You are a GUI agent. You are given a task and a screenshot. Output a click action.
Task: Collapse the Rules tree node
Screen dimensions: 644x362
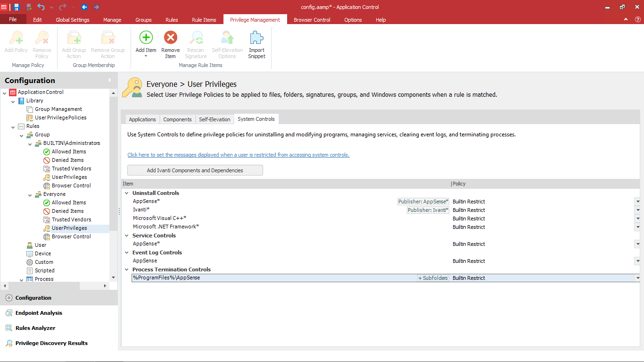13,126
